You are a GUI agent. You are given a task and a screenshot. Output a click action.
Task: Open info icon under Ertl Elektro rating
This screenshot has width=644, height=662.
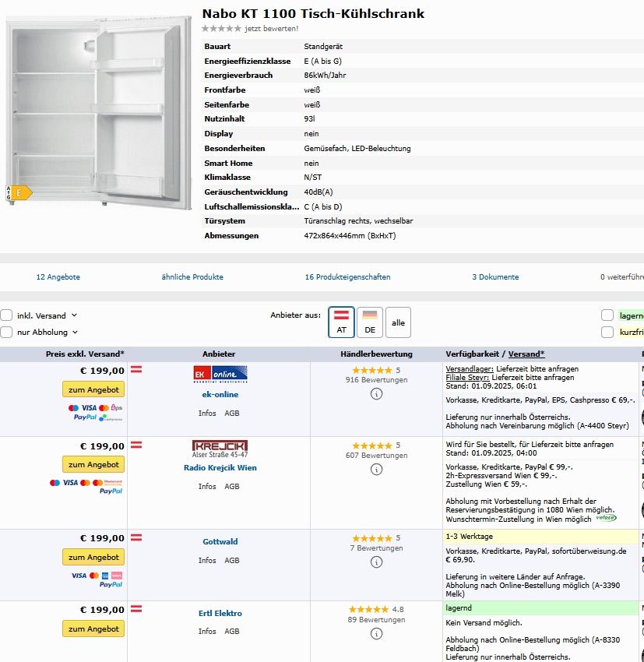tap(376, 634)
